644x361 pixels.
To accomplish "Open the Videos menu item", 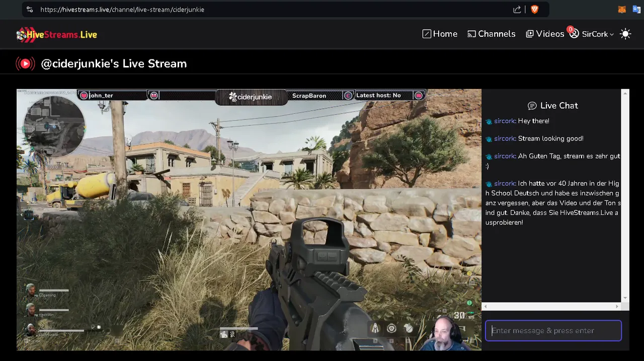I will (x=545, y=34).
